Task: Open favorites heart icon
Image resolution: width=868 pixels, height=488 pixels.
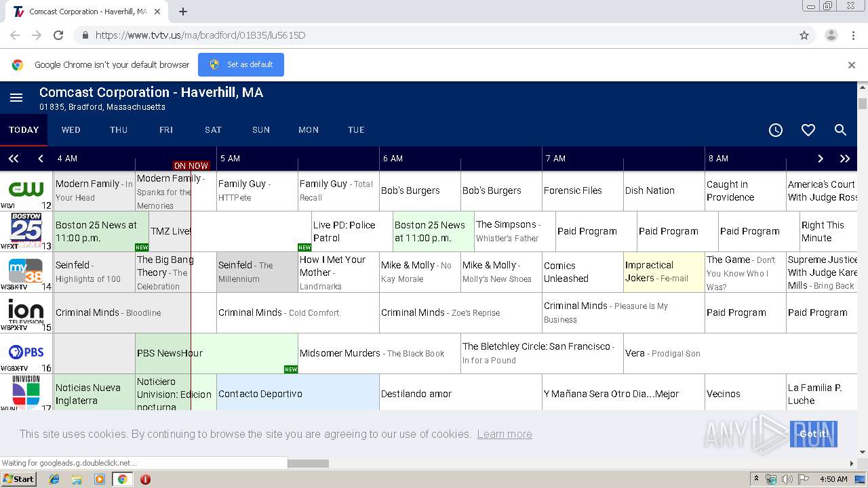Action: [x=808, y=130]
